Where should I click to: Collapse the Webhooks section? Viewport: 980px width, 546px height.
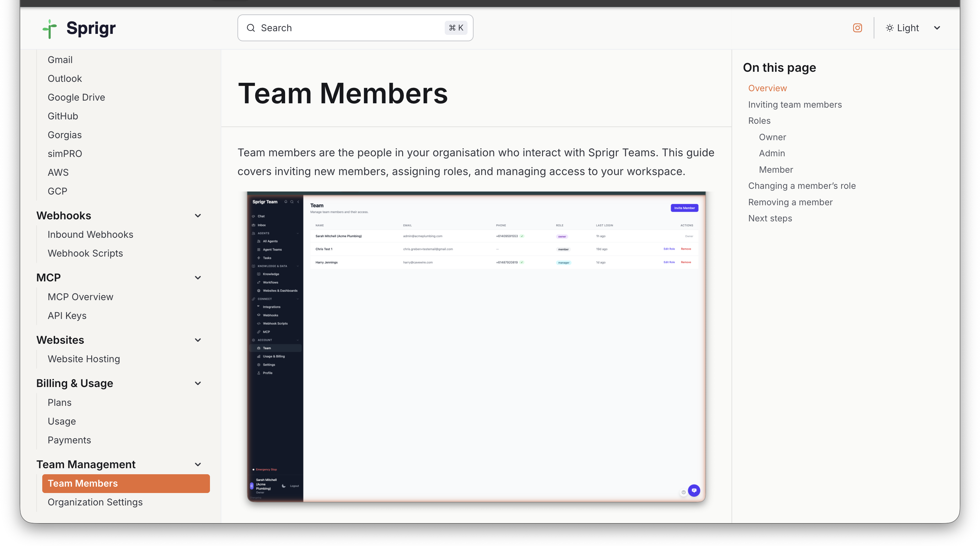point(198,216)
